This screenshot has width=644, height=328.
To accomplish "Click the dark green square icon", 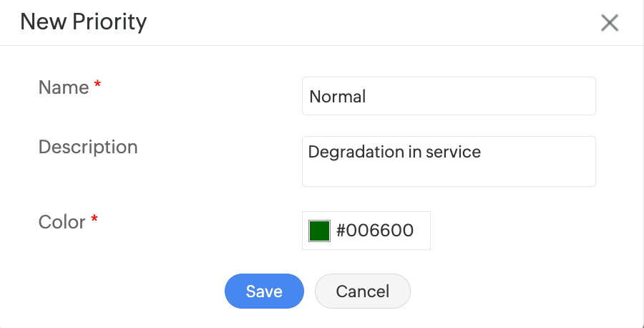I will (319, 231).
